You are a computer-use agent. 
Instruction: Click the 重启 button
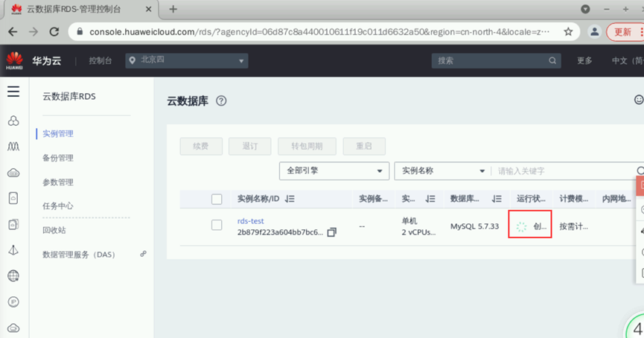coord(364,146)
